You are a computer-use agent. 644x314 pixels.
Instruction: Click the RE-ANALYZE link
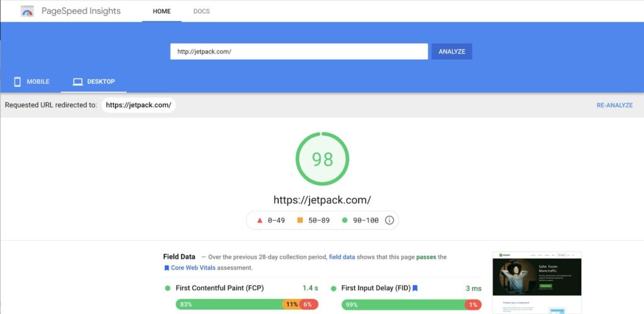pos(614,105)
